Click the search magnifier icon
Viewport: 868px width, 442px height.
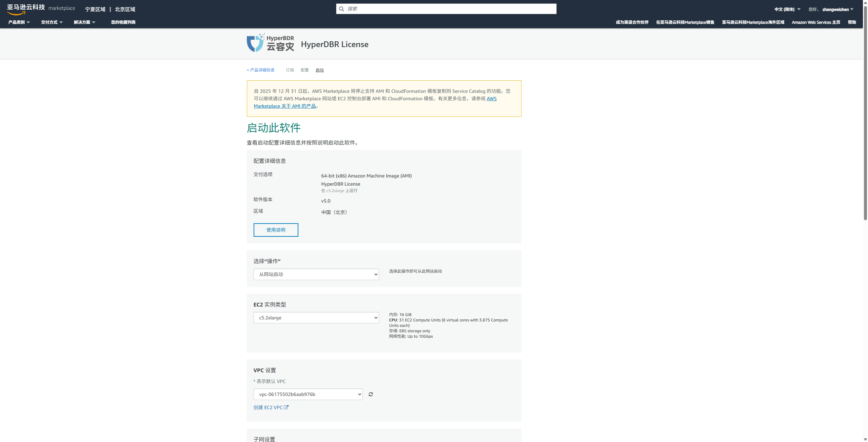(341, 9)
